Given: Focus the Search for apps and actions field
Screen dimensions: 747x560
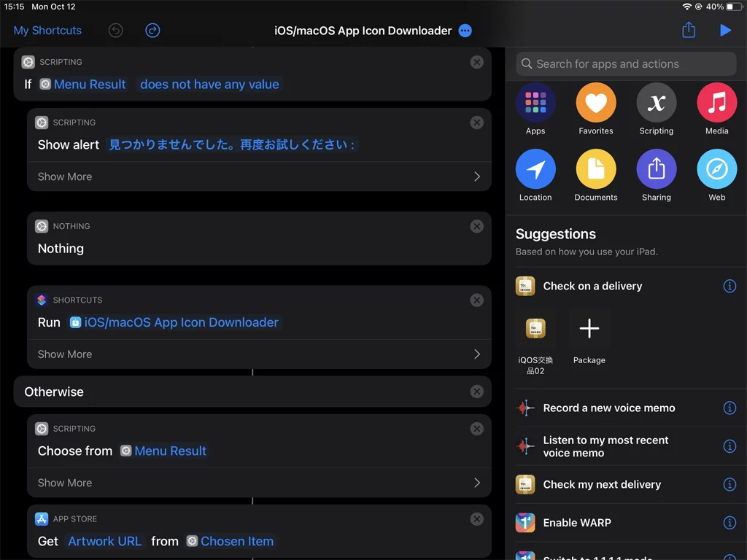Looking at the screenshot, I should pyautogui.click(x=626, y=64).
